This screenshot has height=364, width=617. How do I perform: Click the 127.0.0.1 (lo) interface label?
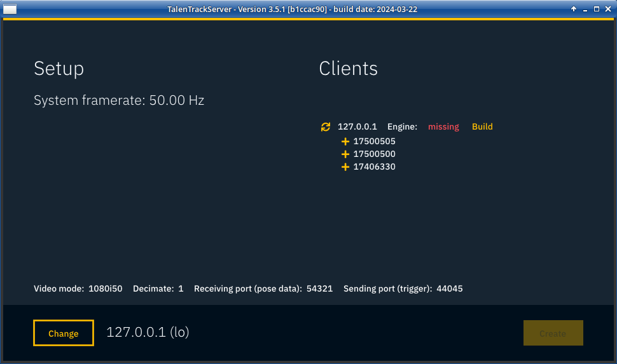click(148, 332)
